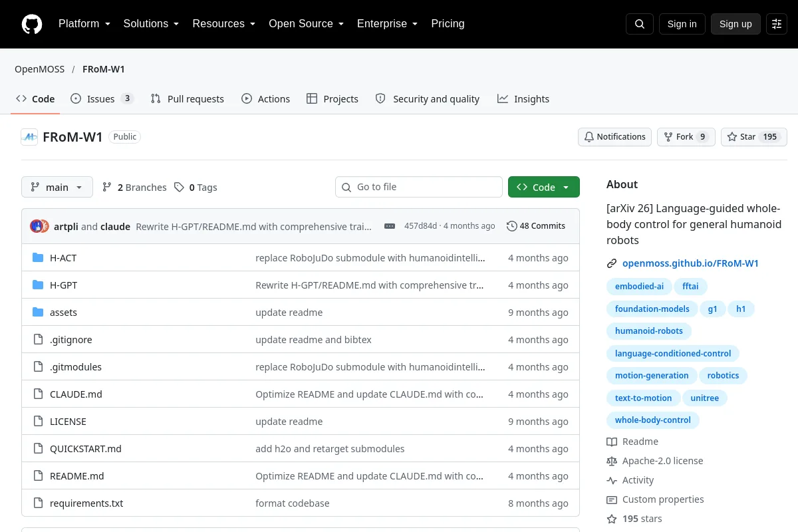The image size is (798, 532).
Task: Open commit hash 457d84d
Action: pos(420,226)
